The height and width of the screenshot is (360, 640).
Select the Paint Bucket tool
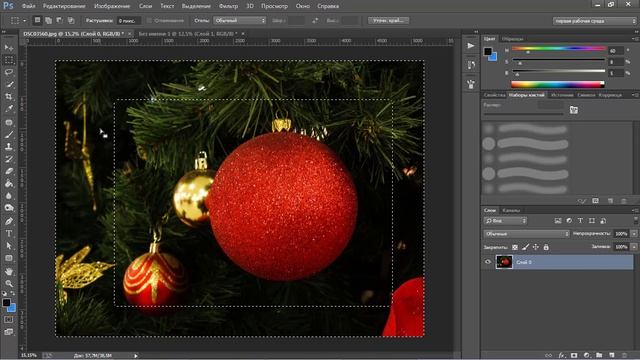click(x=9, y=184)
